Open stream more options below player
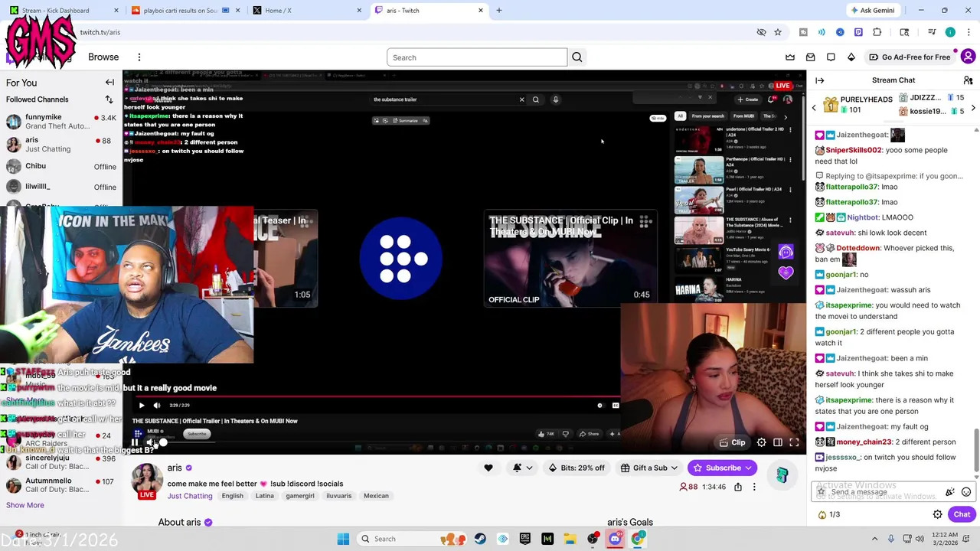980x551 pixels. point(754,487)
